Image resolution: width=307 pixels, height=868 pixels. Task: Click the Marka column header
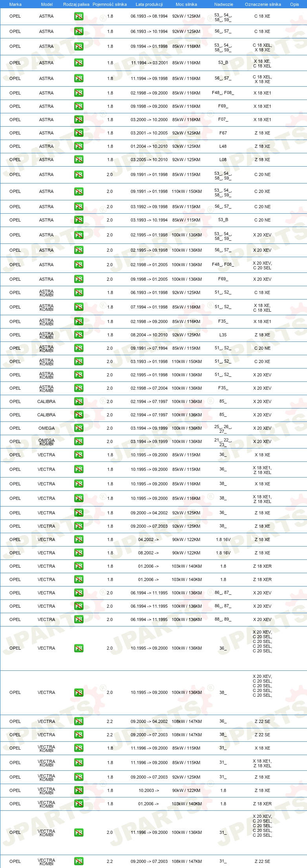pos(15,4)
